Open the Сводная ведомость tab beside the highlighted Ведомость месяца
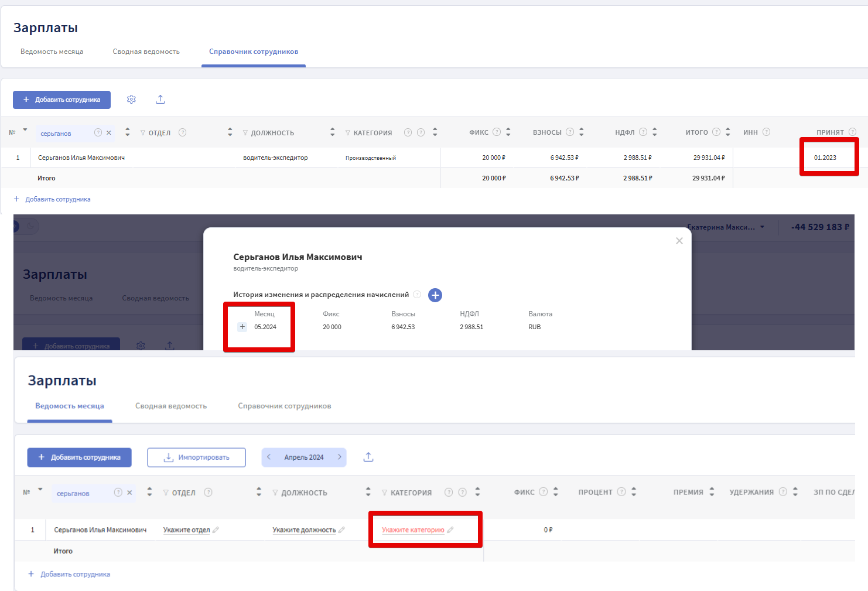The width and height of the screenshot is (868, 591). tap(171, 406)
